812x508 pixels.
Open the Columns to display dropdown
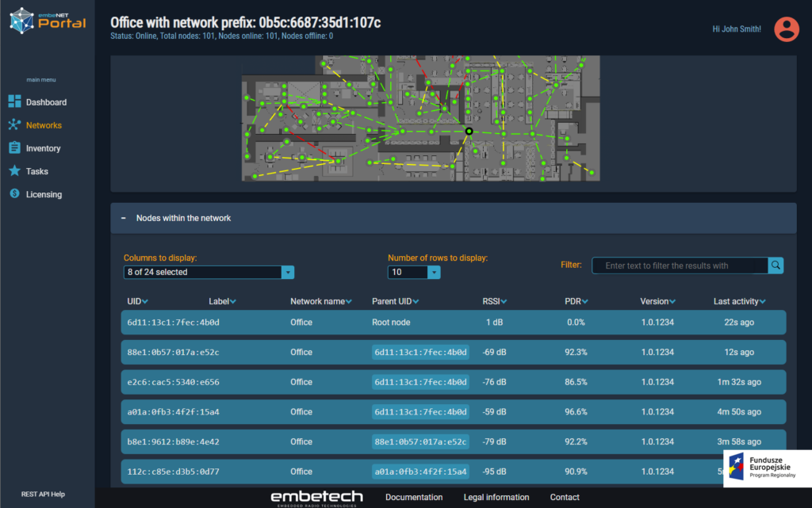click(209, 272)
